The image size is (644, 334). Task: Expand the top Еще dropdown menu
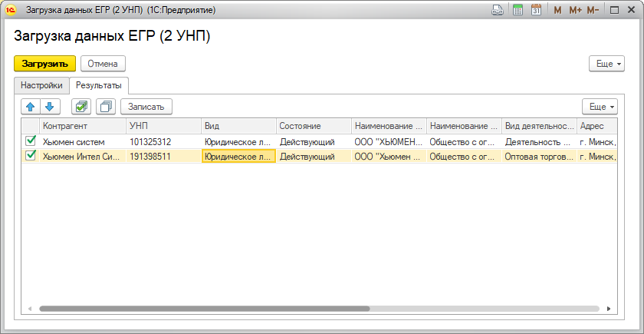tap(607, 64)
